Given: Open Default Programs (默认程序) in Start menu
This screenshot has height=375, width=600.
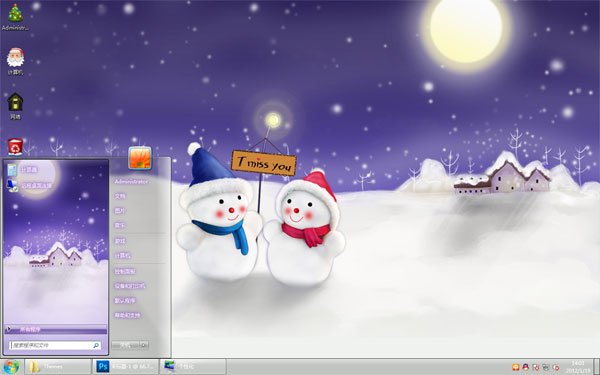Looking at the screenshot, I should coord(125,300).
